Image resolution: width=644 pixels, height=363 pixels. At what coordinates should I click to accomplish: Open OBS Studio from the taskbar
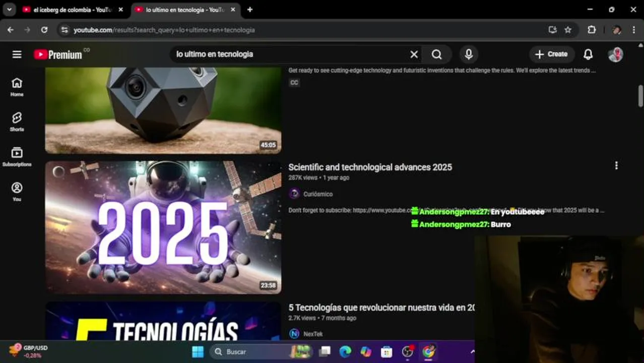(x=408, y=351)
